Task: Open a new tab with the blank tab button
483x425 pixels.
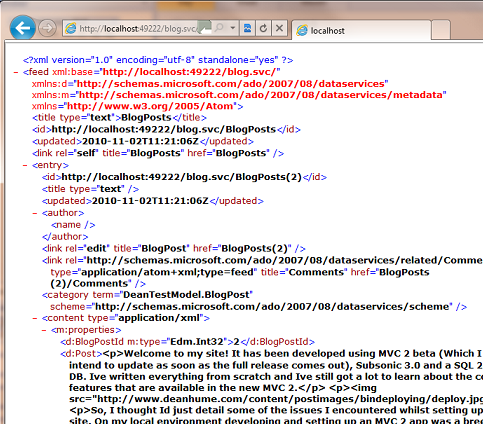Action: [x=441, y=30]
